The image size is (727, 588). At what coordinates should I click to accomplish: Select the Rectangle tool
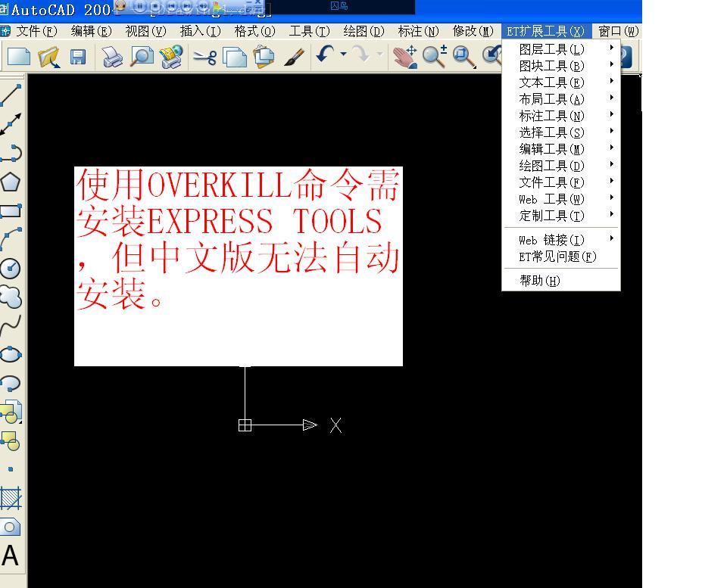[11, 211]
